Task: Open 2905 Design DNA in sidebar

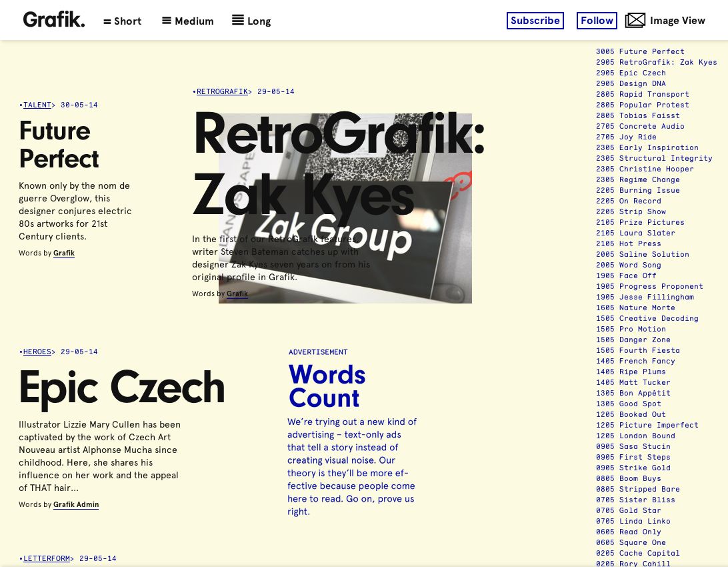Action: tap(631, 83)
